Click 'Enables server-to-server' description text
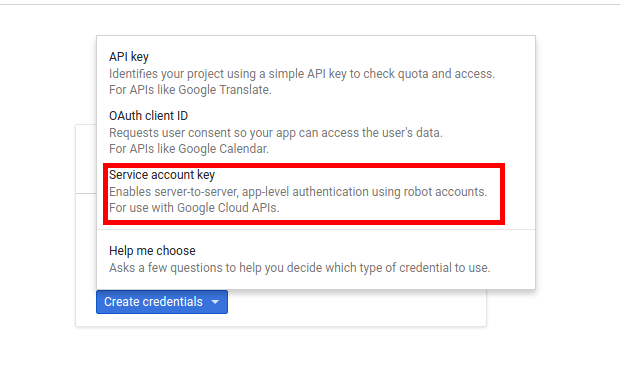This screenshot has width=620, height=370. click(298, 192)
